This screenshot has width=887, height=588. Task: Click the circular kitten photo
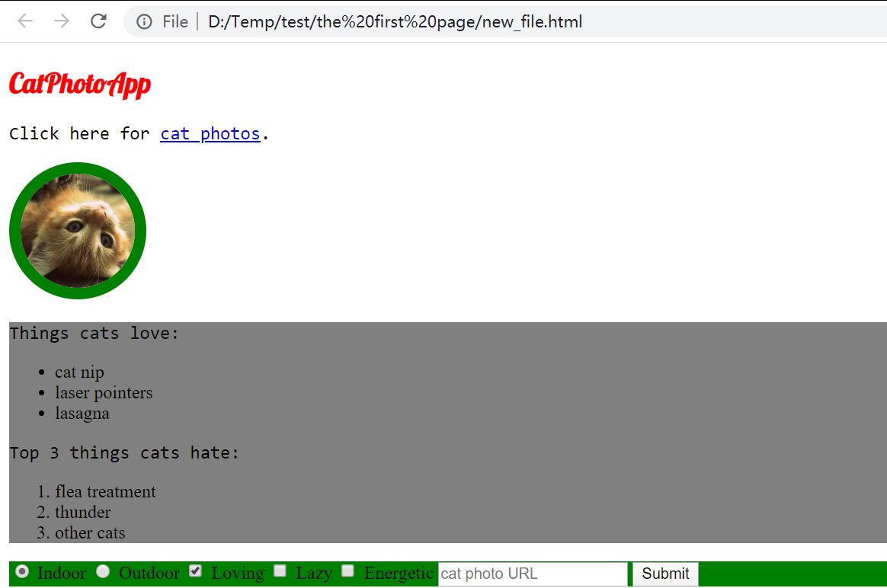point(78,231)
